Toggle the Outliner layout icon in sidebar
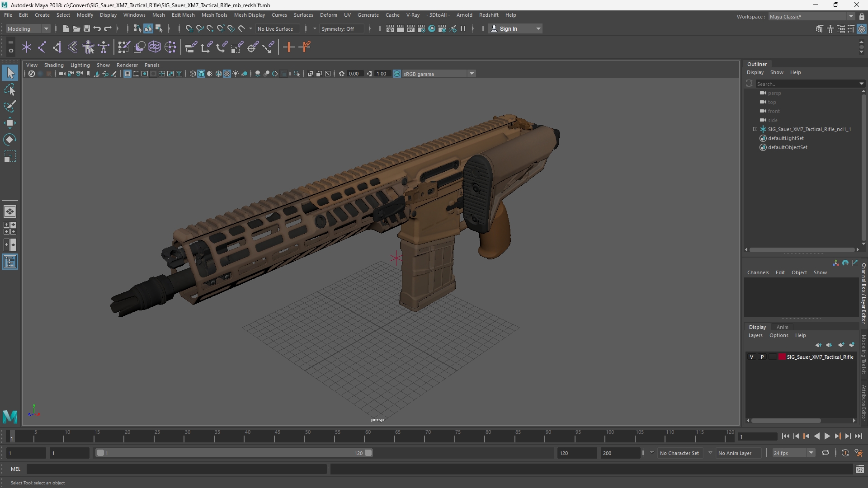This screenshot has width=868, height=488. (x=10, y=262)
